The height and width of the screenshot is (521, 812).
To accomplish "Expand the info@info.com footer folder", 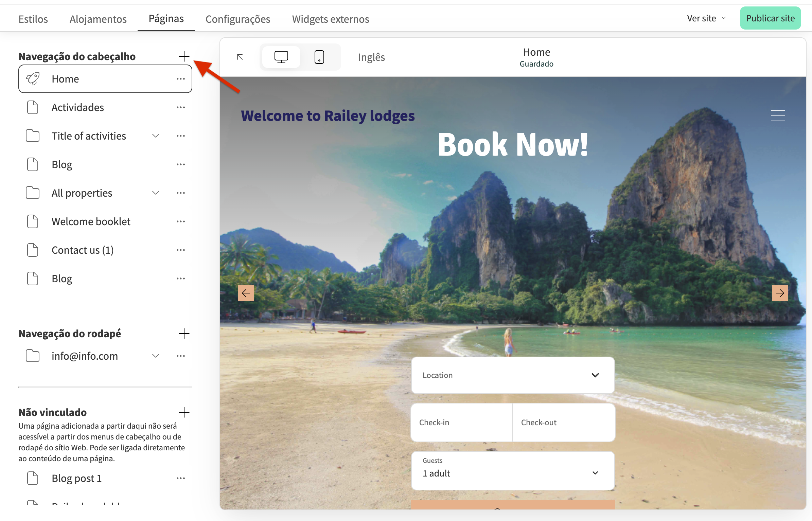I will tap(156, 356).
